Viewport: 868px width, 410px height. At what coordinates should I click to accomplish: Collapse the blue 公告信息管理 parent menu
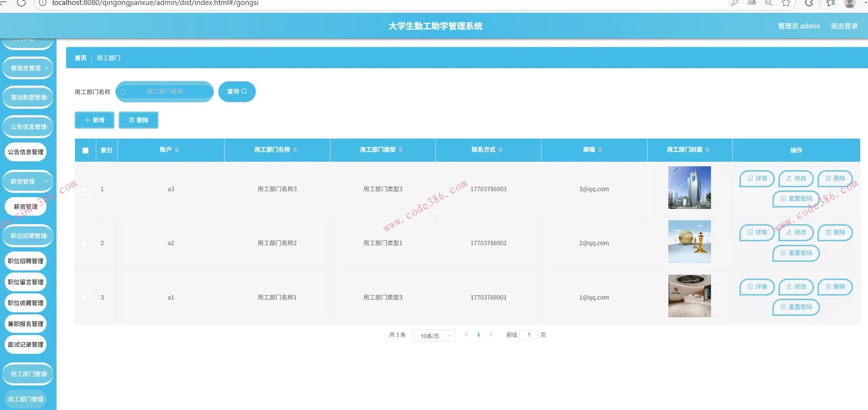pyautogui.click(x=28, y=127)
